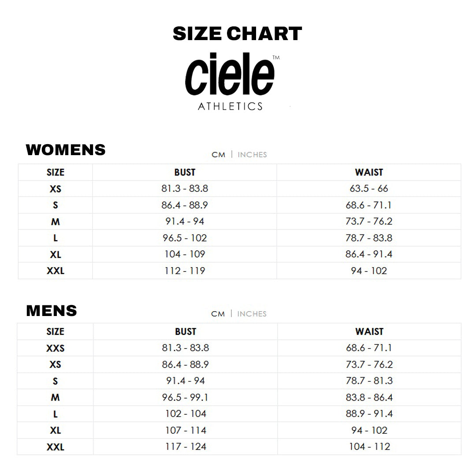Click the Mens bust value 107 - 114
This screenshot has height=476, width=476.
pos(185,431)
